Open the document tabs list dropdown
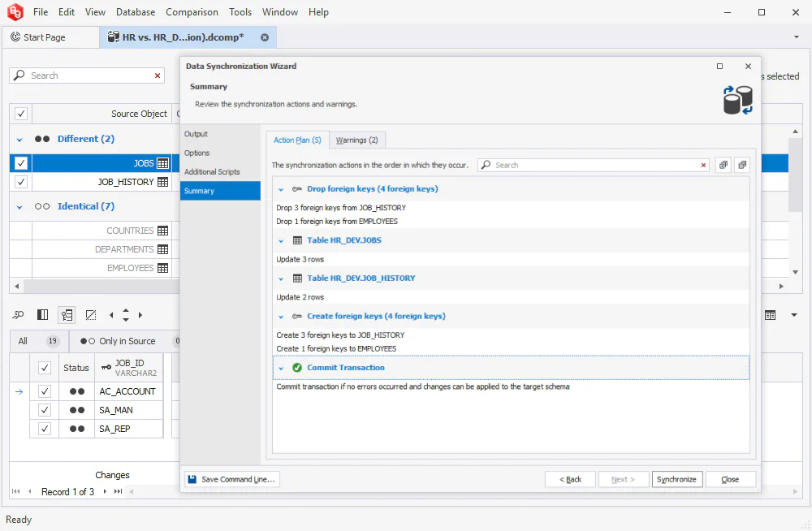 [x=796, y=37]
